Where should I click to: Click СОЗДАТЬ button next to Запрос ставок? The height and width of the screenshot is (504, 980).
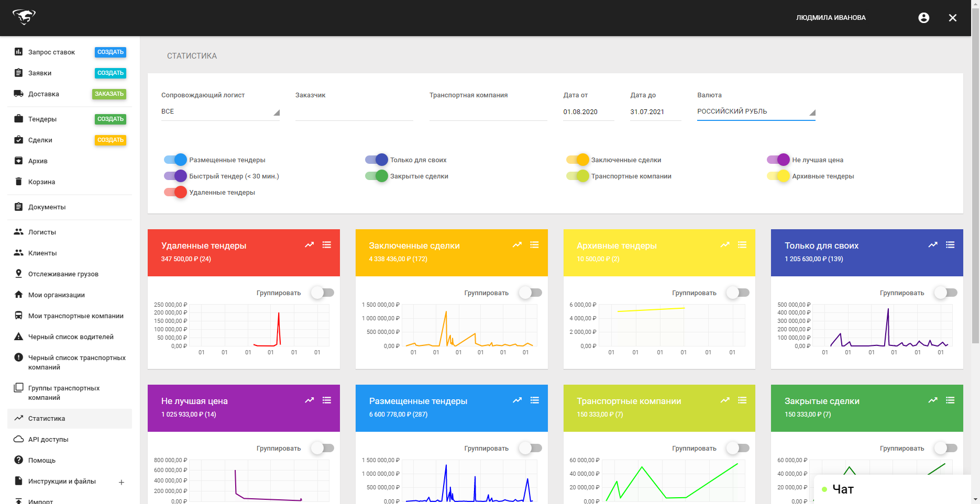111,52
